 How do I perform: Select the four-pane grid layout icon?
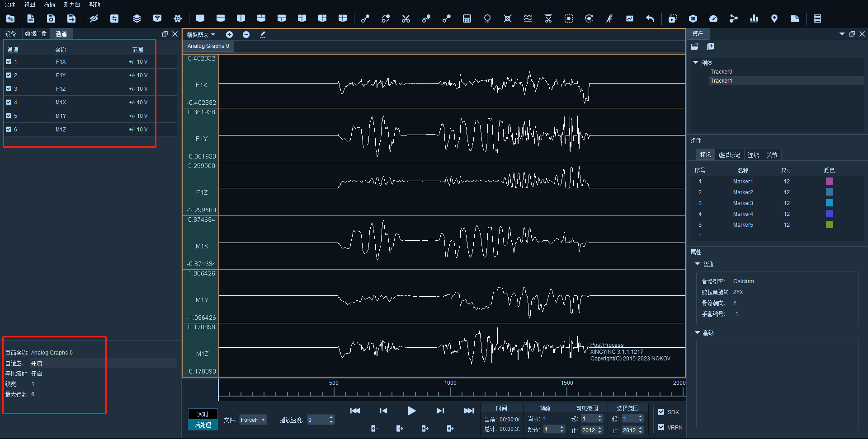tap(343, 19)
